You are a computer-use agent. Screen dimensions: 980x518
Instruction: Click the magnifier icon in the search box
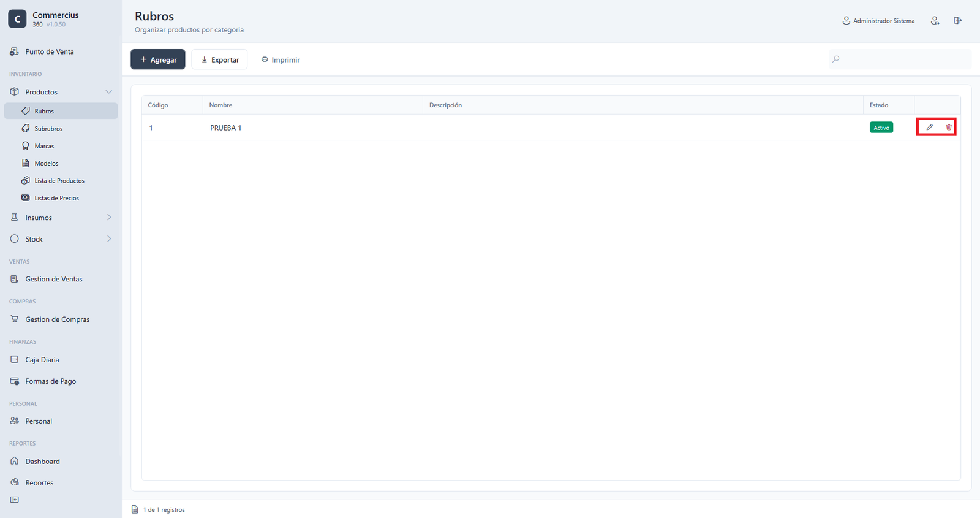point(835,59)
